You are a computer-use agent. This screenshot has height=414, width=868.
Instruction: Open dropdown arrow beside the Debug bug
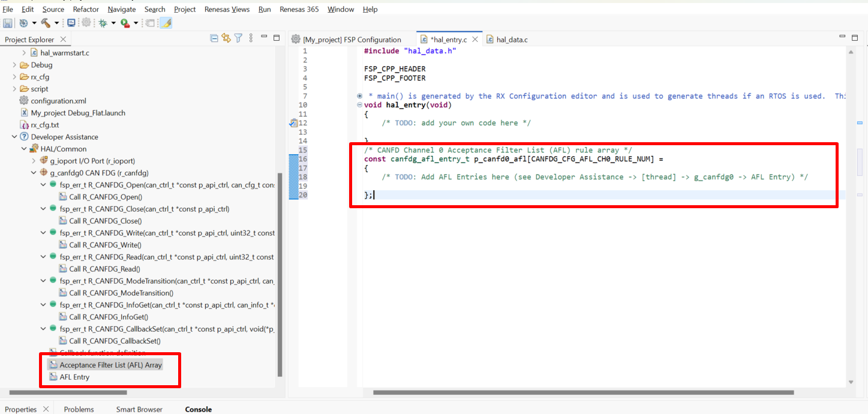(x=113, y=23)
